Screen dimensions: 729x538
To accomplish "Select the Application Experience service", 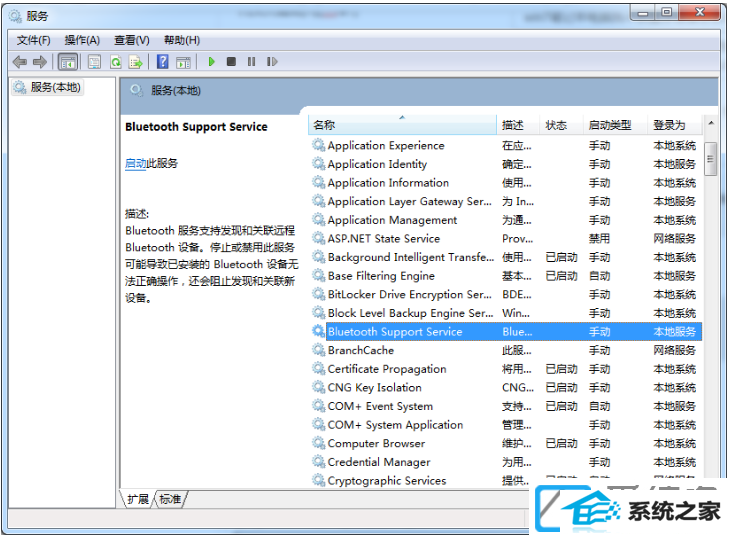I will coord(506,146).
